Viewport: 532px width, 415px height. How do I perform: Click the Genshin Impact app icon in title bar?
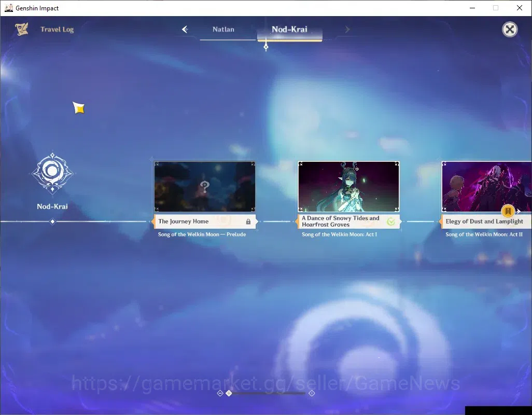coord(9,8)
